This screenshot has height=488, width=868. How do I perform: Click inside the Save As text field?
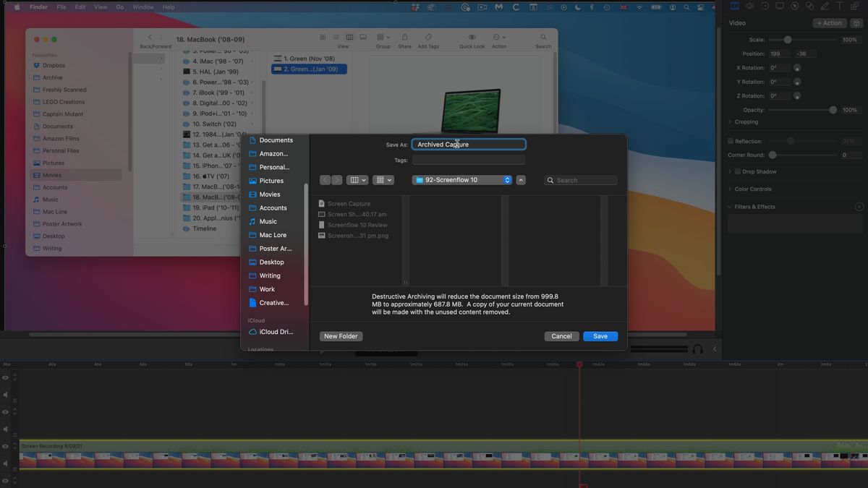469,144
